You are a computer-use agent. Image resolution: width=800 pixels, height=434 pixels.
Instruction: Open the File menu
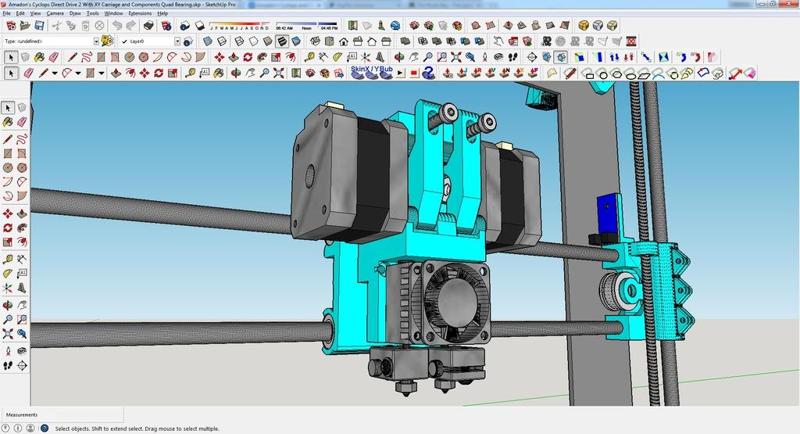(x=7, y=13)
